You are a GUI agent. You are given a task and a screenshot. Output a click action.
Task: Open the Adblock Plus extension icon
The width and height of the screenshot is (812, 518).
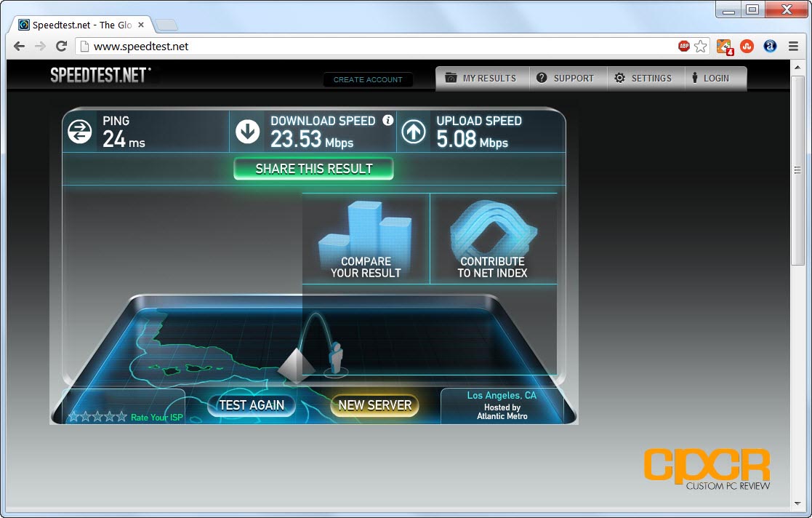683,46
